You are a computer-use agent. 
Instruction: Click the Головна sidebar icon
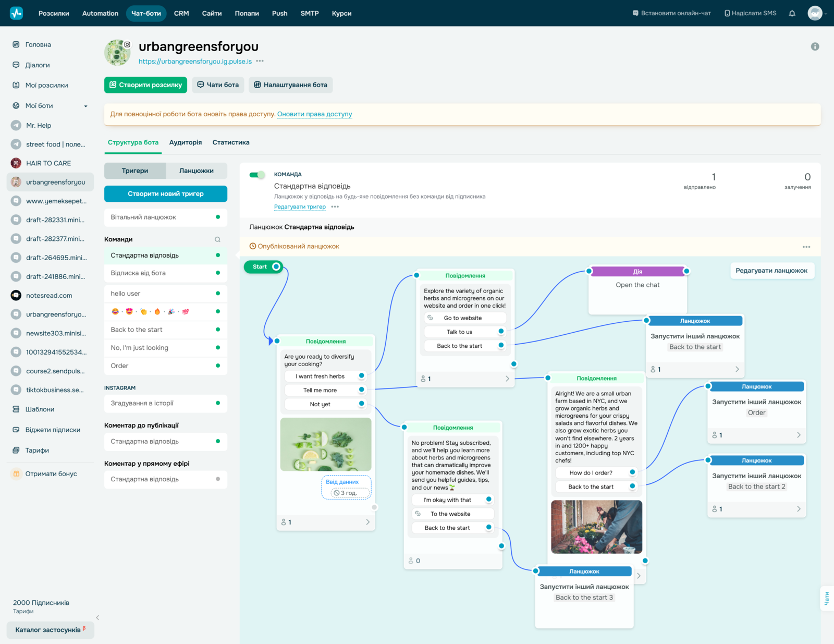(16, 44)
